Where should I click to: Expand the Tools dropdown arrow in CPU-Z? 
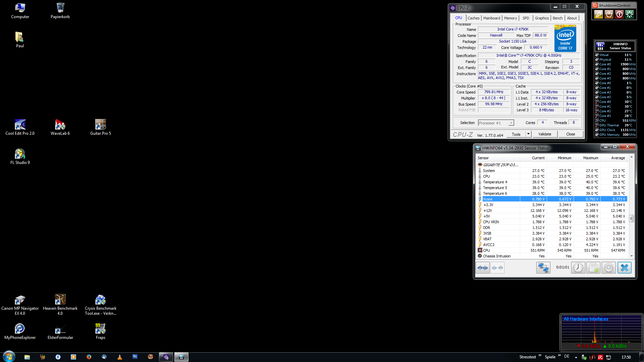[528, 134]
